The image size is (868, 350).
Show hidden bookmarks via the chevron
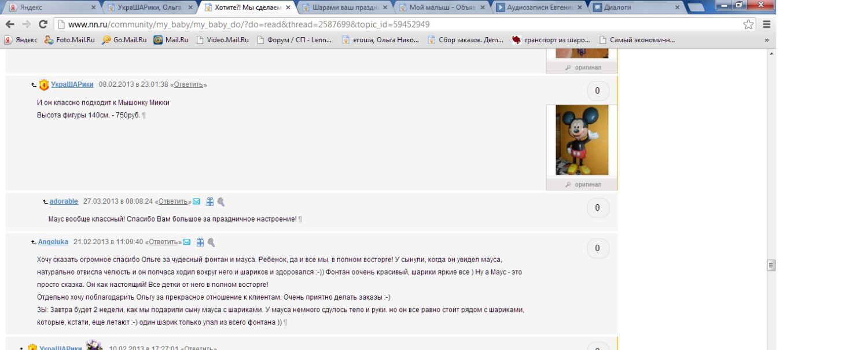[767, 40]
